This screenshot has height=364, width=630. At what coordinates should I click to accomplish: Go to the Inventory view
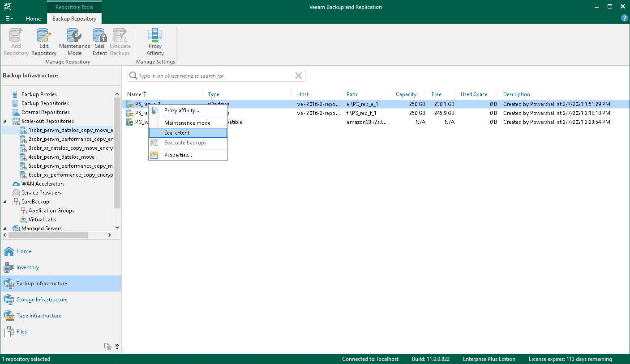pyautogui.click(x=28, y=267)
